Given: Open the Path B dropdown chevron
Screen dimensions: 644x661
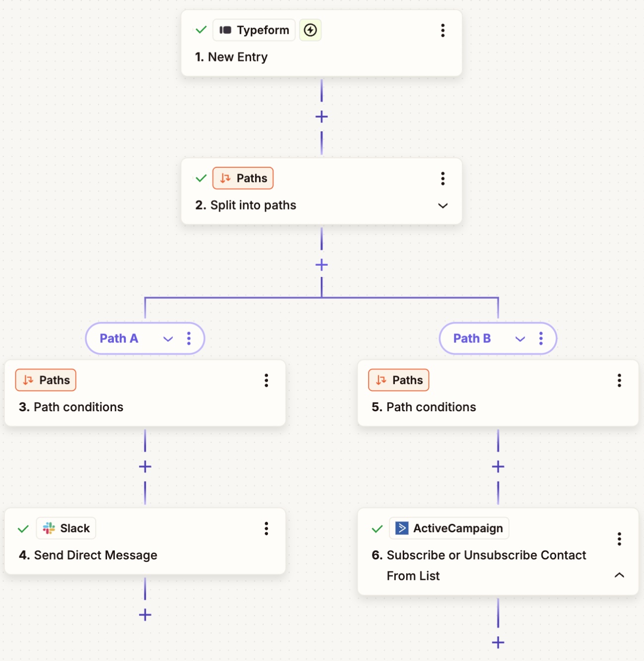Looking at the screenshot, I should pos(520,339).
